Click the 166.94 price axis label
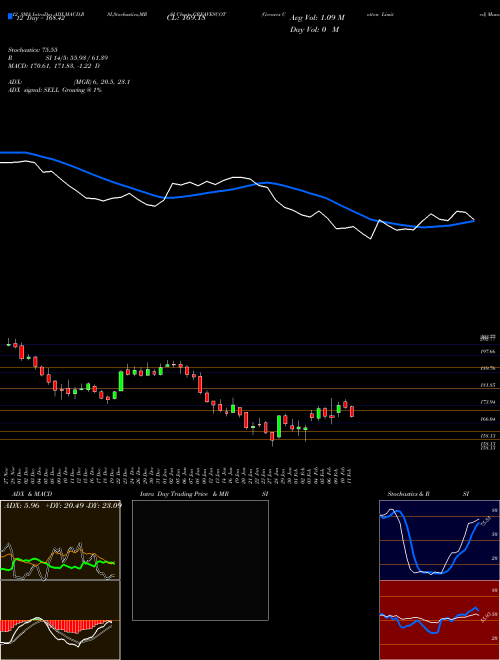The width and height of the screenshot is (500, 660). (488, 419)
